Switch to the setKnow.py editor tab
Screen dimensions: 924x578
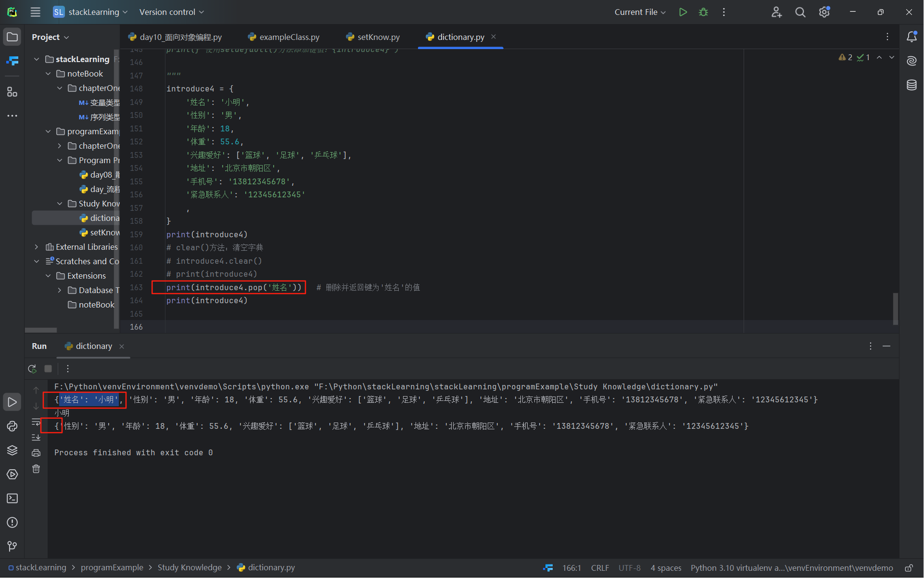pos(378,37)
